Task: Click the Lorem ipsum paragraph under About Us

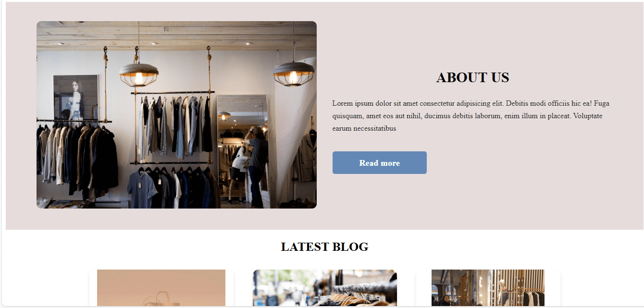Action: (472, 116)
